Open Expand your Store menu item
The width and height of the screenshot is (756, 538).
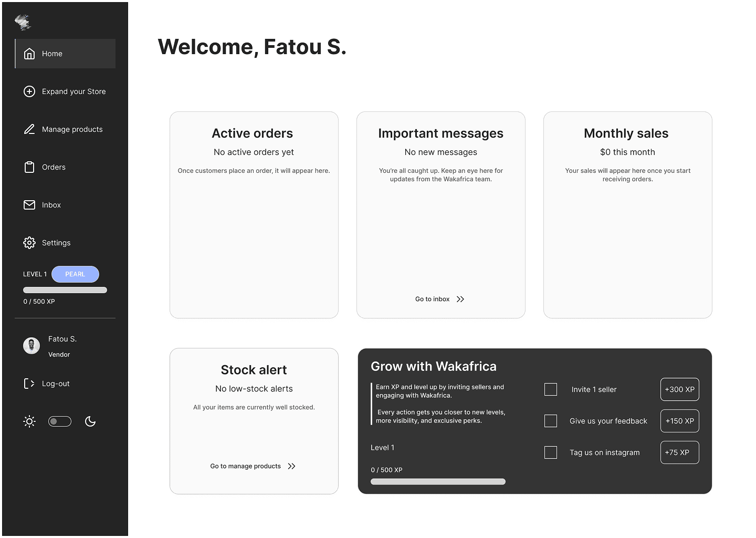(x=65, y=91)
